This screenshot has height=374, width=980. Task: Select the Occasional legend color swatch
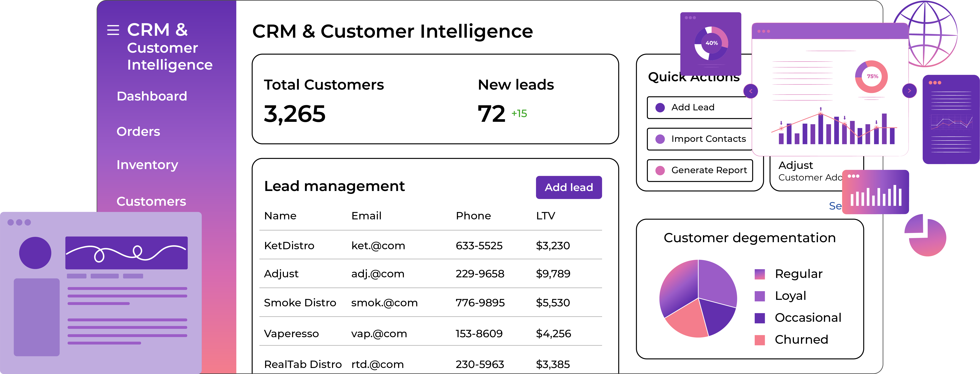[x=760, y=318]
